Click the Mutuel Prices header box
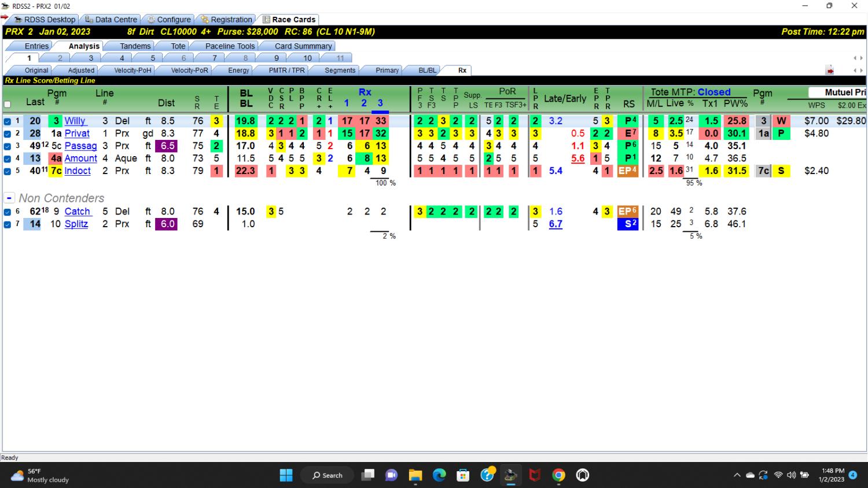Image resolution: width=868 pixels, height=488 pixels. 837,93
